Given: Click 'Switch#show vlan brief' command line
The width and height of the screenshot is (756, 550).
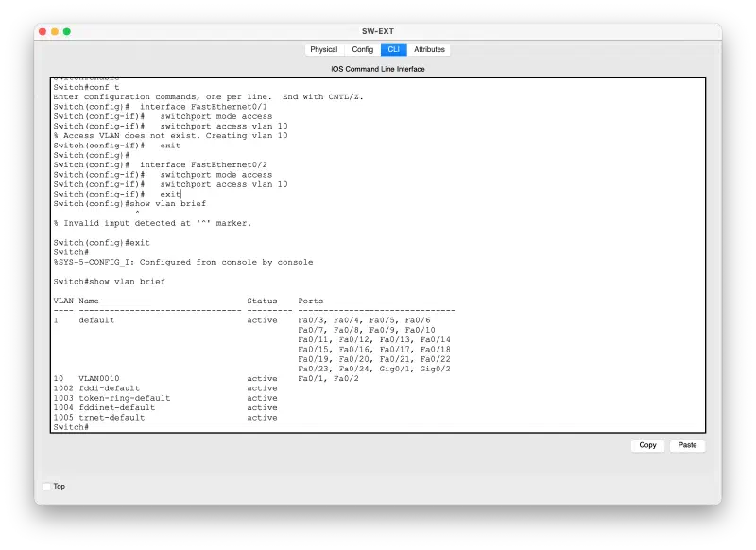Looking at the screenshot, I should click(109, 281).
